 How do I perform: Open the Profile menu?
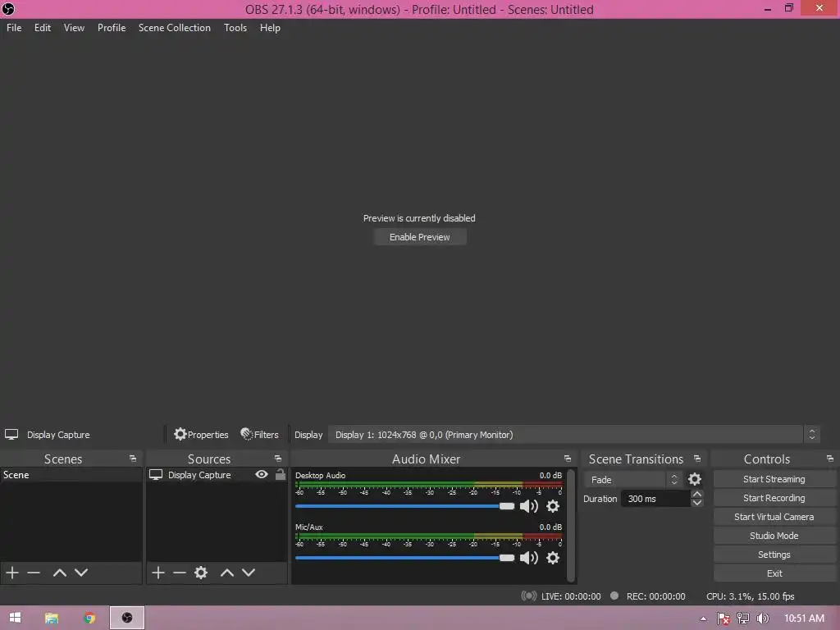coord(112,28)
